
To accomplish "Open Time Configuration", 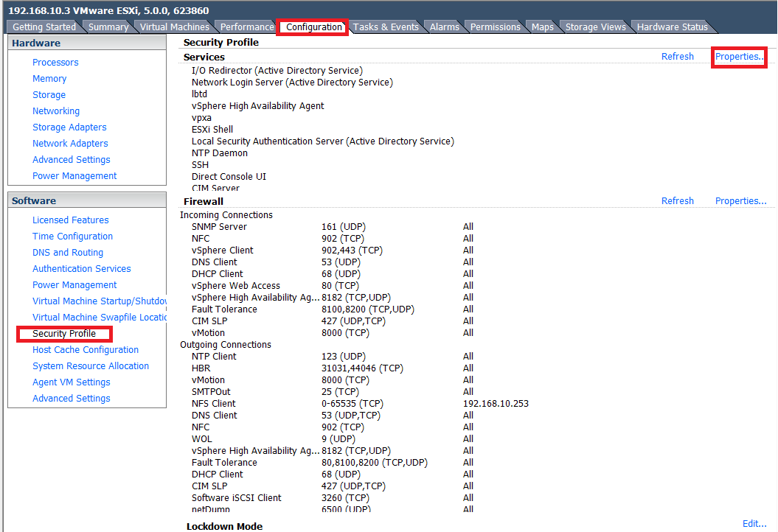I will (72, 237).
